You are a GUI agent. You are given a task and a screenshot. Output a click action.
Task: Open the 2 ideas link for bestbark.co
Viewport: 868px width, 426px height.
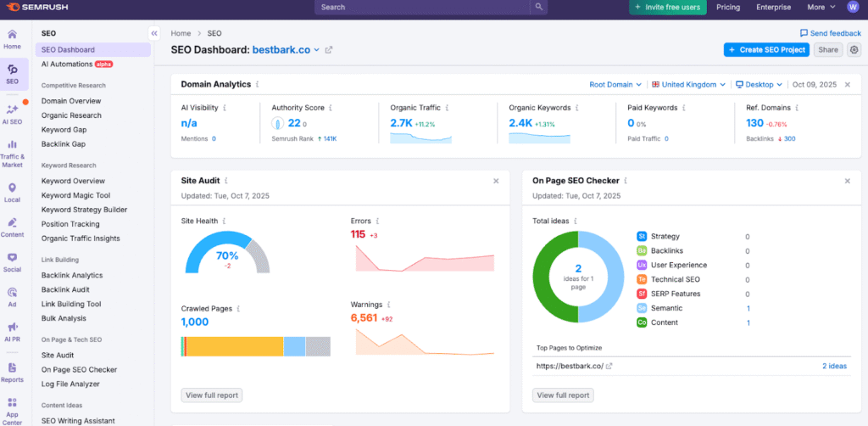pyautogui.click(x=834, y=366)
